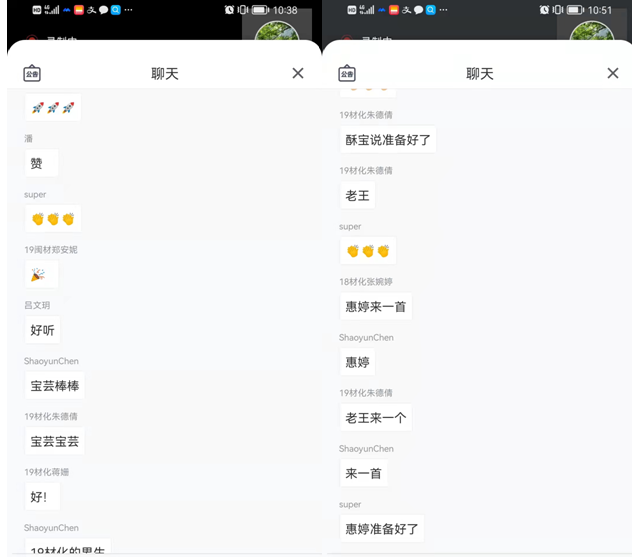This screenshot has height=557, width=632.
Task: Select the 赞 message bubble
Action: tap(42, 163)
